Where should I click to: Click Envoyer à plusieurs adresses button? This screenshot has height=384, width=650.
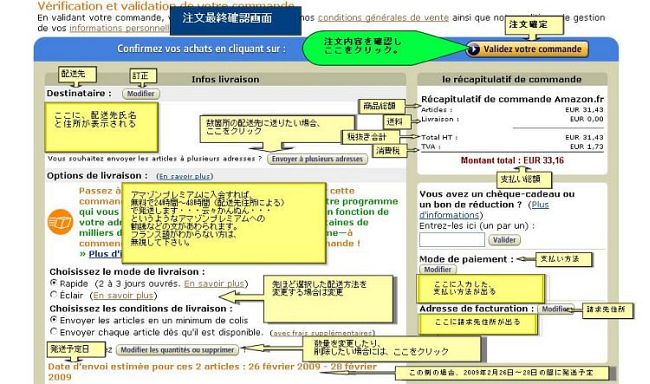coord(318,159)
